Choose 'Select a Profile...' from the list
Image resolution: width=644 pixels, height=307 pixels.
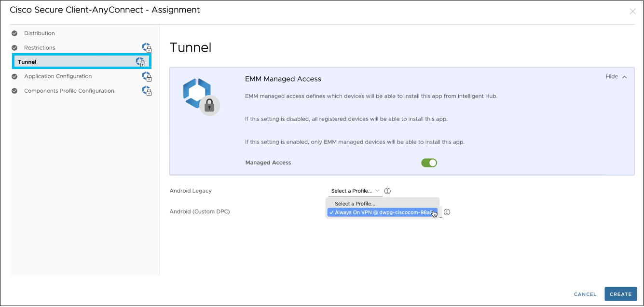pyautogui.click(x=383, y=204)
